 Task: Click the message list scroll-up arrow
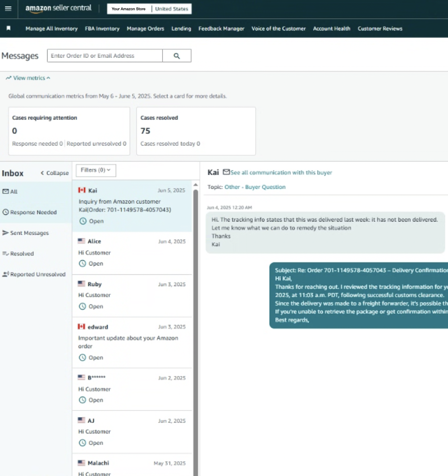[196, 184]
